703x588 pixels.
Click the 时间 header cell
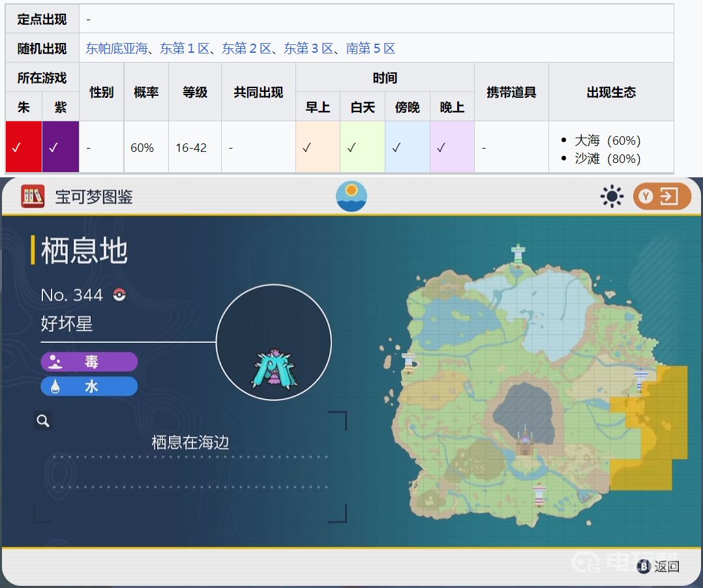385,78
